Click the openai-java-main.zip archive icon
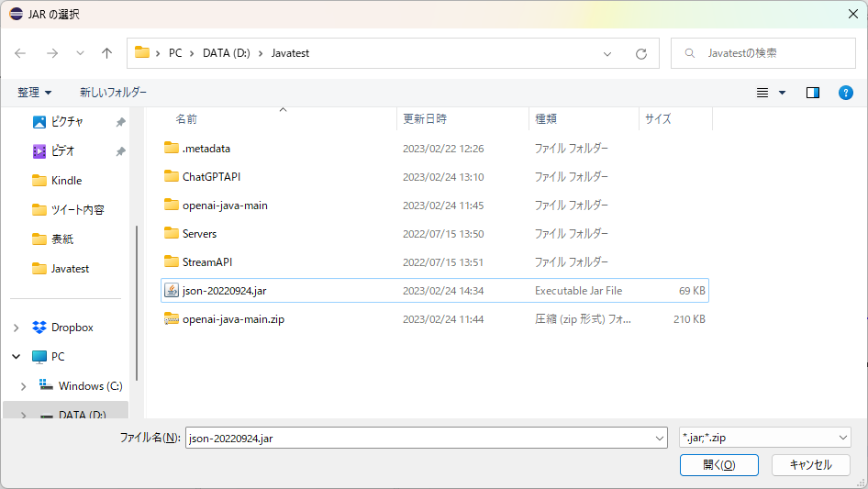The width and height of the screenshot is (868, 489). (171, 319)
